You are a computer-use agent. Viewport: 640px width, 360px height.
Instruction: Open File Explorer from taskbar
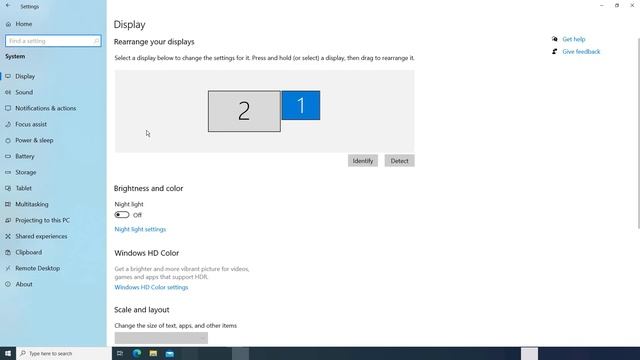tap(153, 353)
